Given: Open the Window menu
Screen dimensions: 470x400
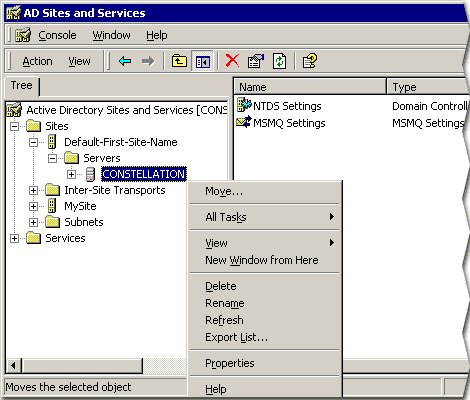Looking at the screenshot, I should tap(111, 35).
